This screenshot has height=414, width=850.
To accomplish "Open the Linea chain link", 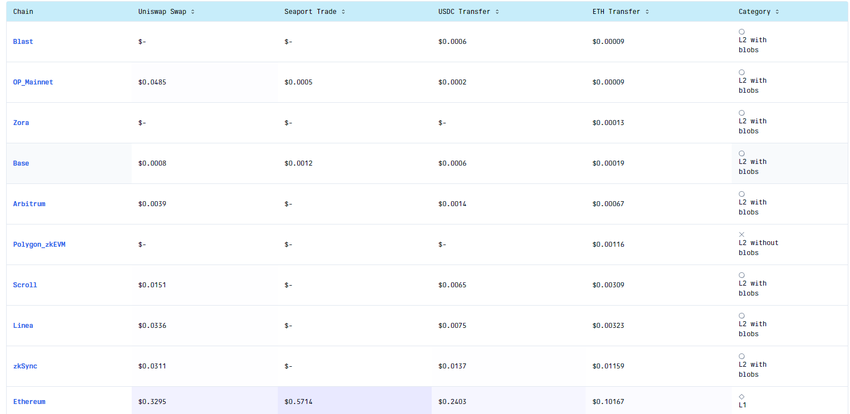I will pos(23,326).
